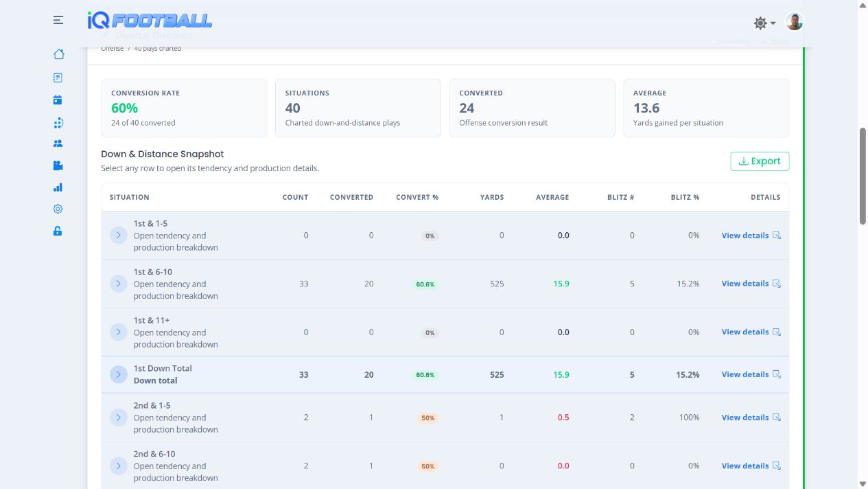
Task: View details for 1st & 6-10
Action: click(x=751, y=284)
